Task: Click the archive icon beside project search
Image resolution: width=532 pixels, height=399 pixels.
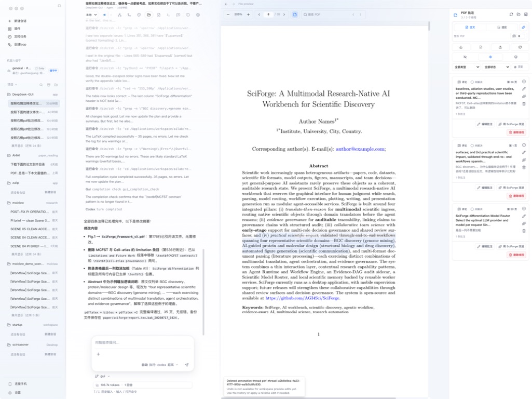Action: pos(48,85)
